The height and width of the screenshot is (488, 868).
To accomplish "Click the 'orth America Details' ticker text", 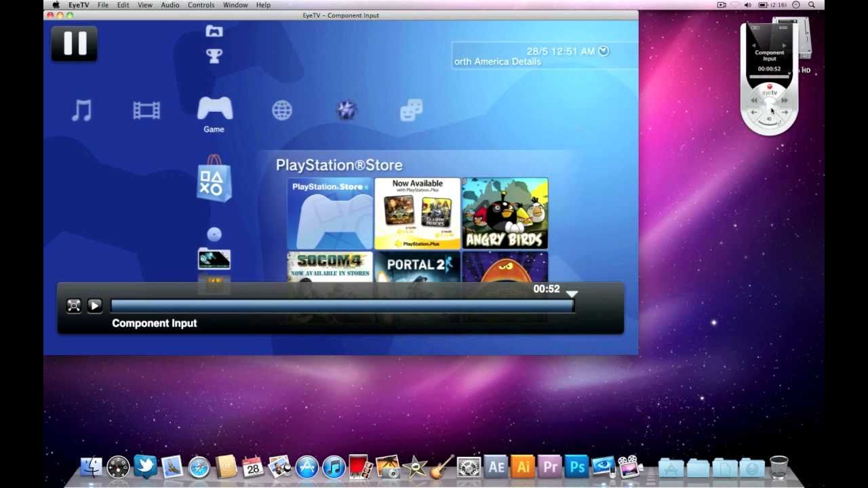I will [498, 62].
